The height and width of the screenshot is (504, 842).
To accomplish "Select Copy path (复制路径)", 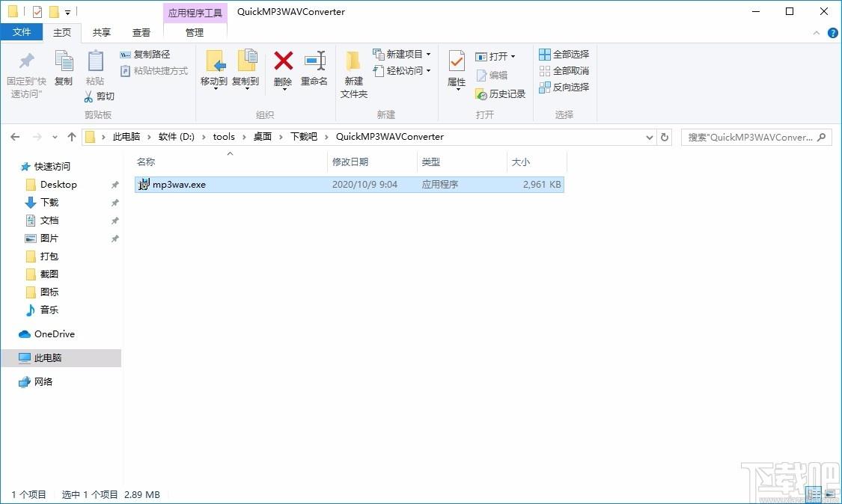I will coord(145,54).
